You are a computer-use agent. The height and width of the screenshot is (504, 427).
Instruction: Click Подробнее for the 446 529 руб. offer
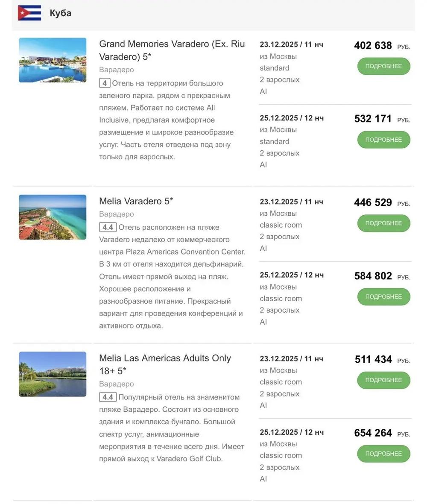pyautogui.click(x=383, y=223)
